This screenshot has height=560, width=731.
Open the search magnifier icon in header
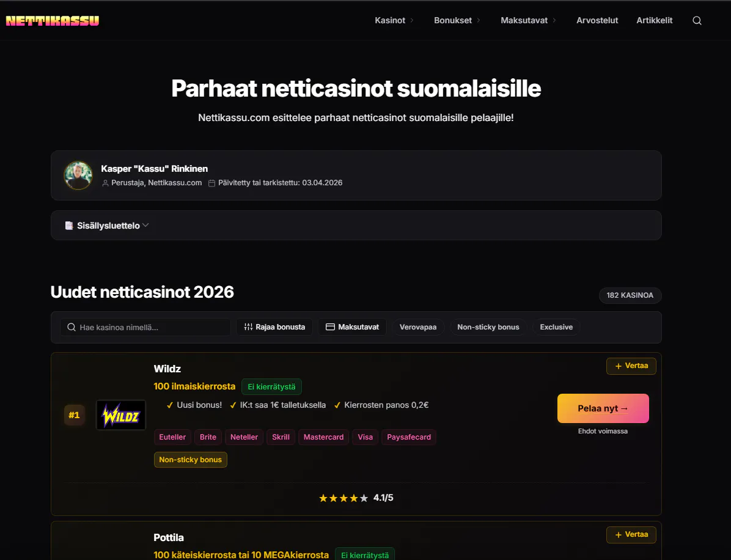697,21
